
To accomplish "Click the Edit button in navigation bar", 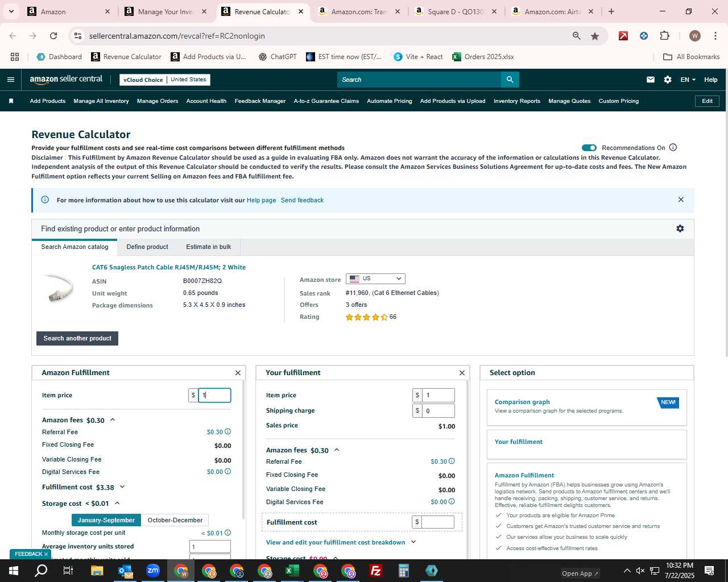I will 708,101.
